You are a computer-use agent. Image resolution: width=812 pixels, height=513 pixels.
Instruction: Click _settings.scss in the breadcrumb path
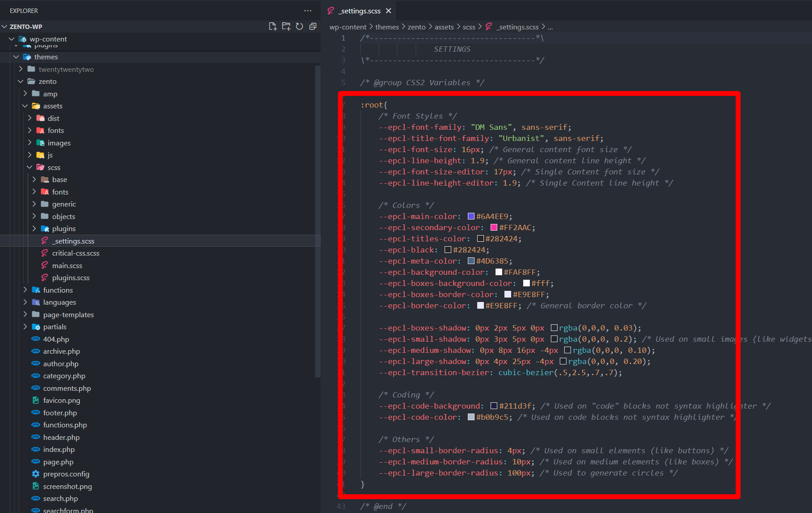pos(517,27)
